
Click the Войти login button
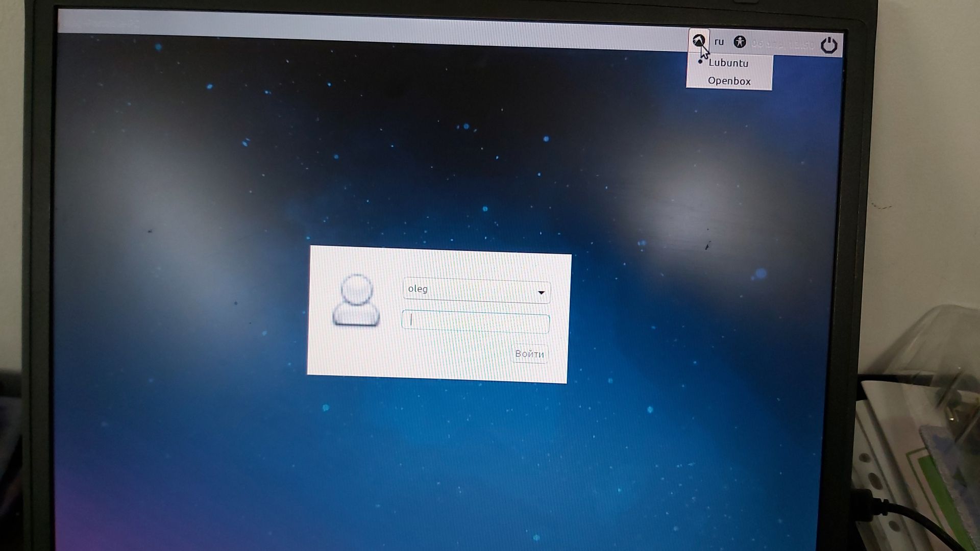coord(529,354)
